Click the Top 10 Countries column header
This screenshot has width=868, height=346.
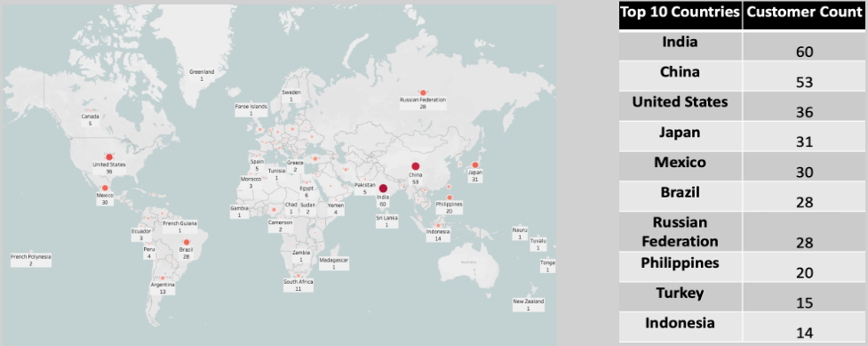click(x=681, y=13)
